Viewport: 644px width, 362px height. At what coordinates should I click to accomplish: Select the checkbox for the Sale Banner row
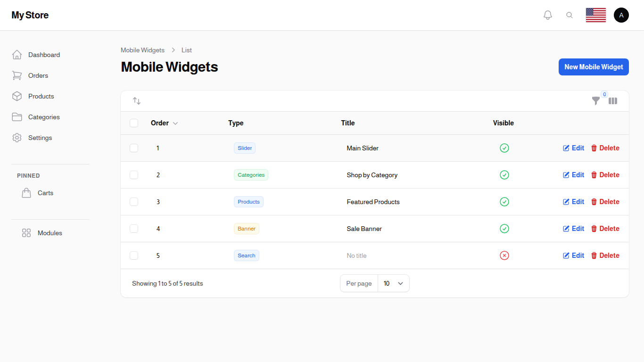click(134, 228)
